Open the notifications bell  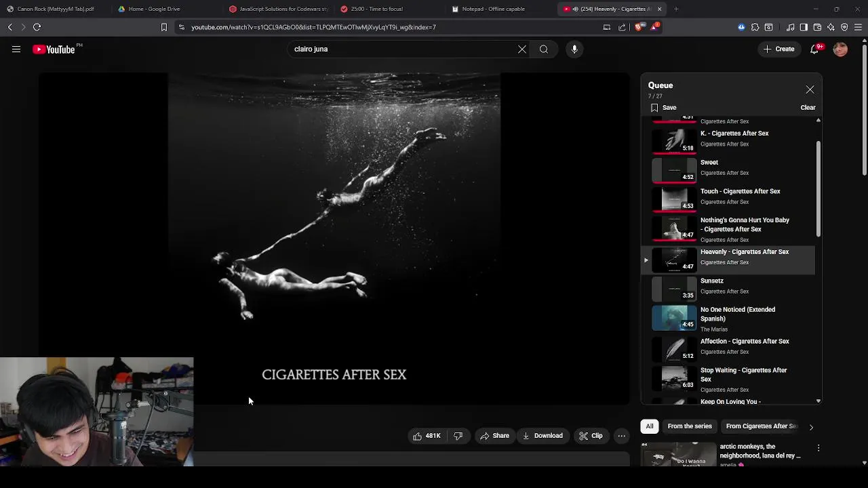(815, 49)
